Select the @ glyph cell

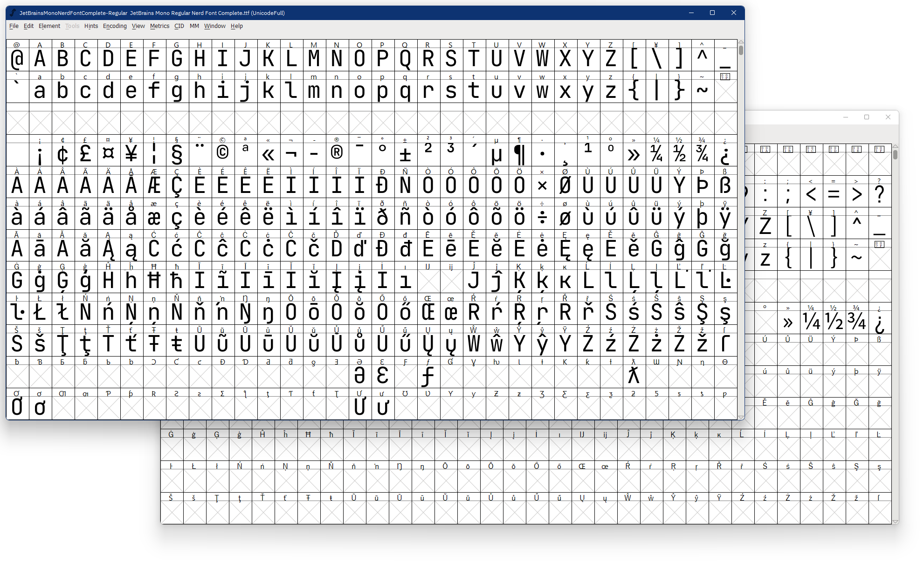17,55
